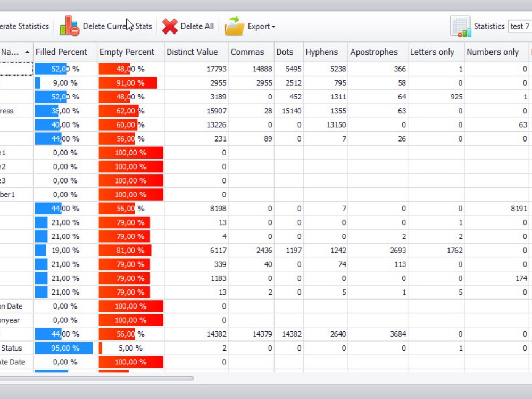Select the row ending in onyear
This screenshot has height=399, width=532.
coord(266,320)
